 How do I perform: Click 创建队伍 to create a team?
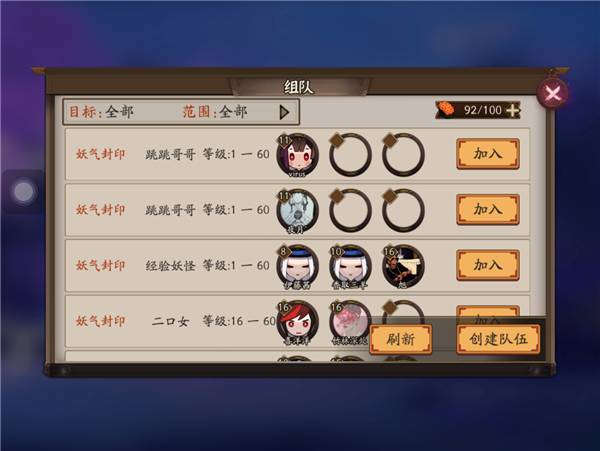pyautogui.click(x=499, y=339)
